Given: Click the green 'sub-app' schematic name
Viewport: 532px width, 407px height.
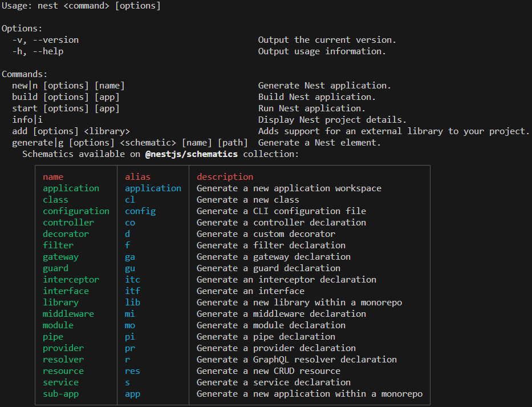Looking at the screenshot, I should point(60,394).
